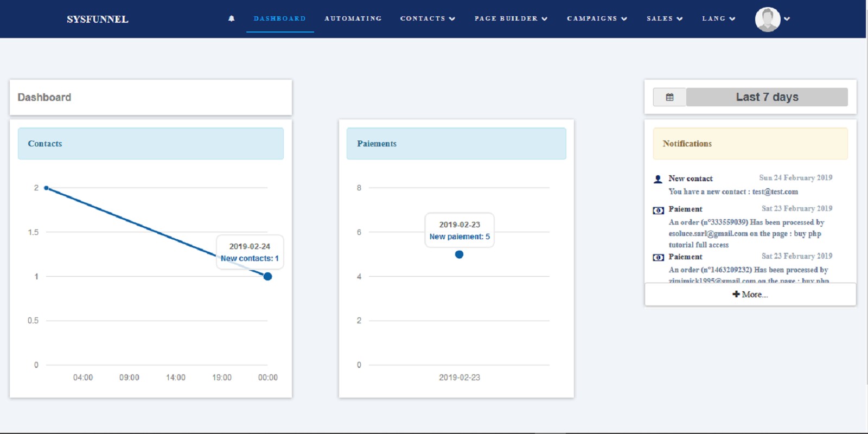Expand the user profile chevron
Image resolution: width=868 pixels, height=434 pixels.
pyautogui.click(x=787, y=19)
